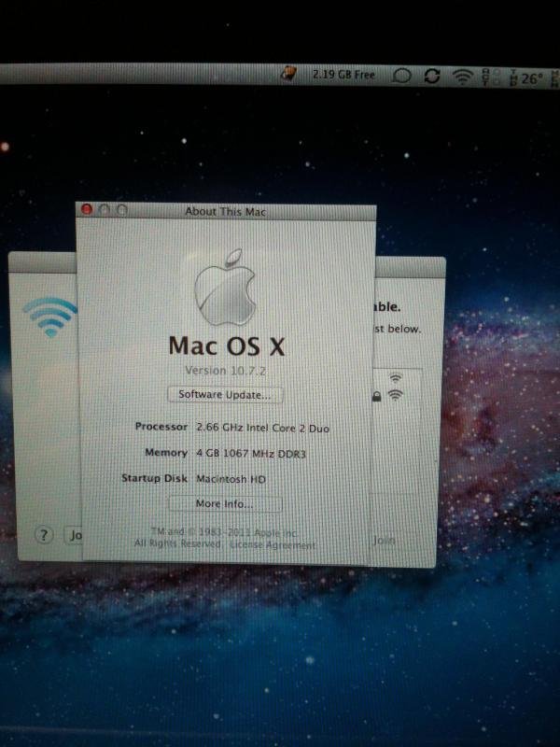Screen dimensions: 560x747
Task: Click the Apple logo in About This Mac
Action: point(225,288)
